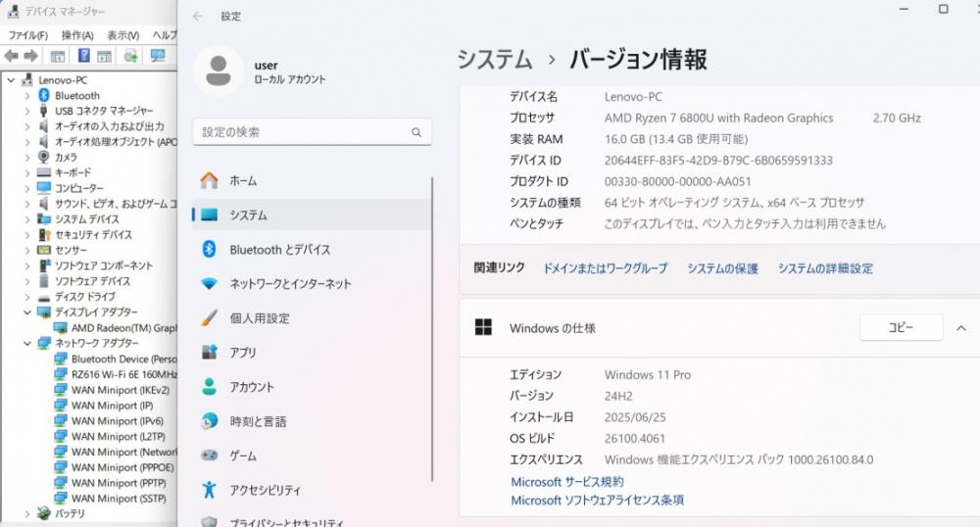980x527 pixels.
Task: Select WAN Miniport (IKEv2) entry
Action: (x=120, y=390)
